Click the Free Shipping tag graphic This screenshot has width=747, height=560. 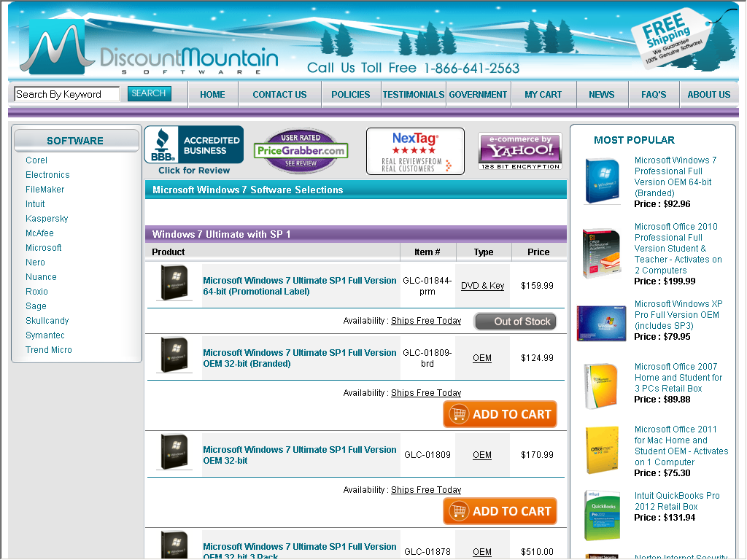point(672,39)
